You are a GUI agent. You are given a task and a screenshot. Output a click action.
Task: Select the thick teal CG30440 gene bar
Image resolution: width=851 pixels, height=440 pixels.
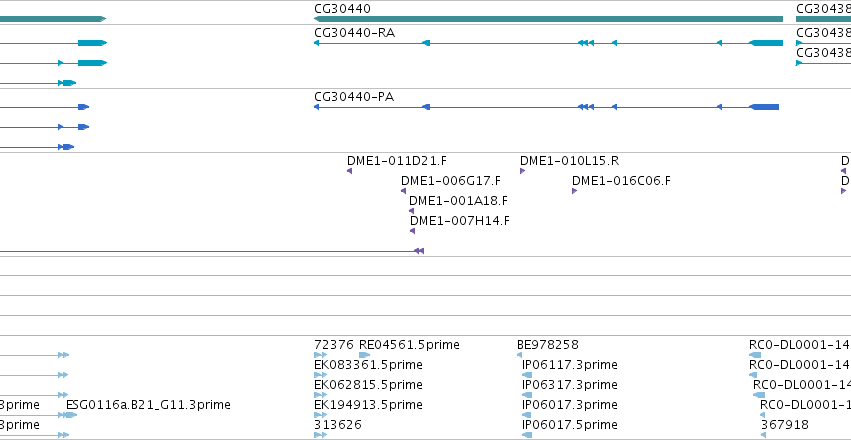(x=548, y=19)
